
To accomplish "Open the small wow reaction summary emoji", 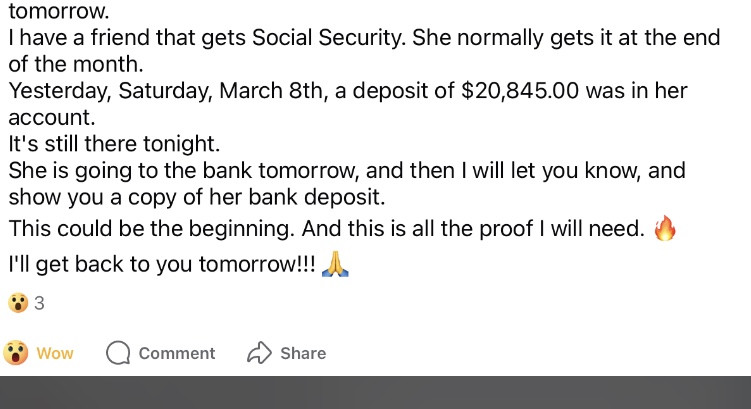I will tap(17, 303).
